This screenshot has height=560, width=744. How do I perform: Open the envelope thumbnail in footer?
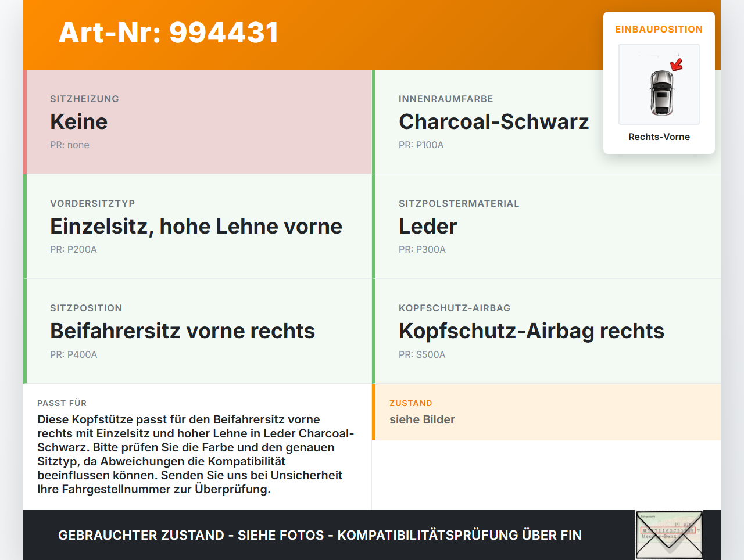point(669,535)
